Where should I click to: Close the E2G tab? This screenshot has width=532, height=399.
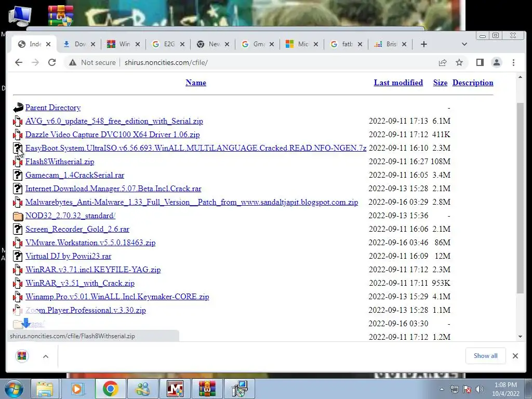pyautogui.click(x=182, y=44)
